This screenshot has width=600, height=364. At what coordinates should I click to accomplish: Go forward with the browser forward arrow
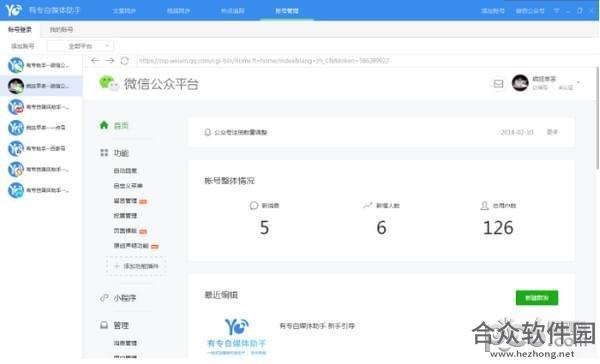click(110, 60)
